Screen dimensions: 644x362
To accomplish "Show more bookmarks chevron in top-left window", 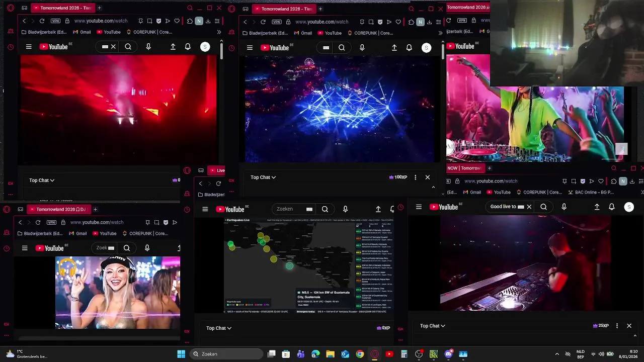I will (x=219, y=32).
